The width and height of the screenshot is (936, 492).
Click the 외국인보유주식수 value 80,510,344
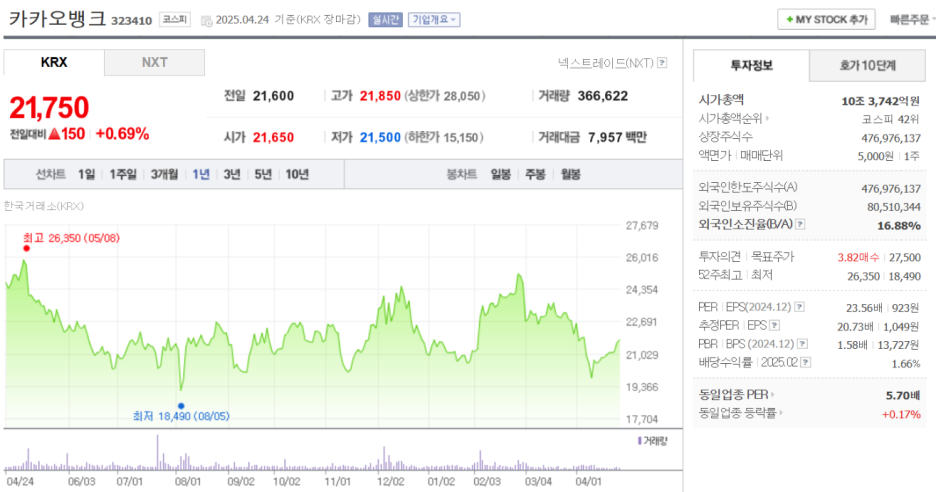[x=894, y=207]
